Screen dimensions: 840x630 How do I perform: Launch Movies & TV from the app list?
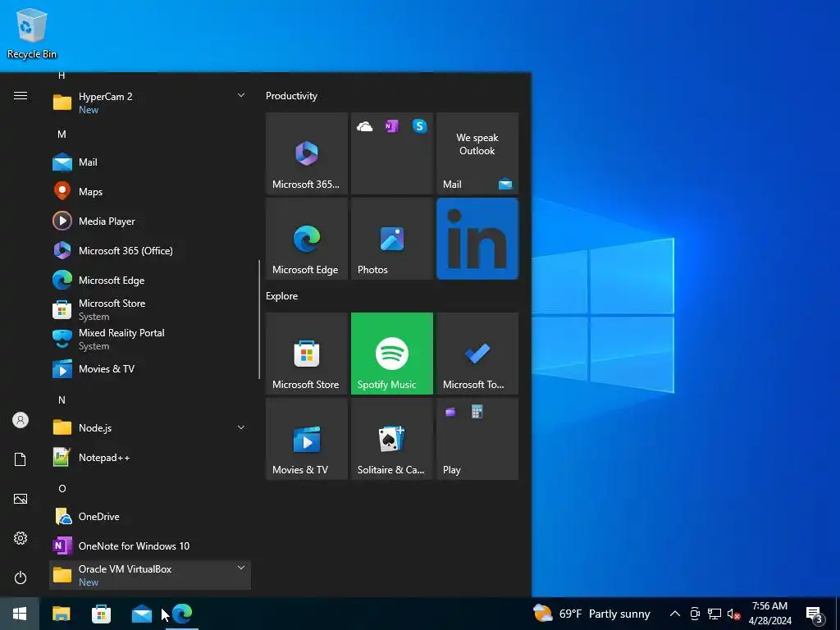[150, 368]
